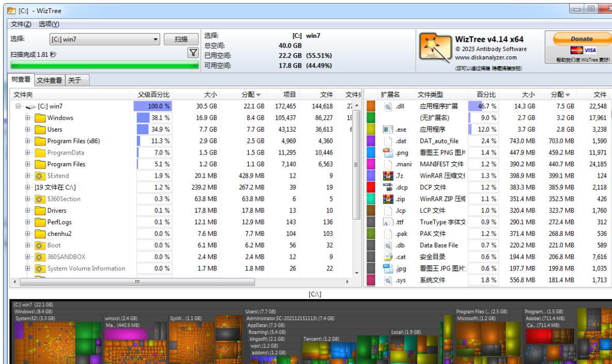Screen dimensions: 612x364
Task: Expand the ProgramData folder node
Action: [27, 153]
